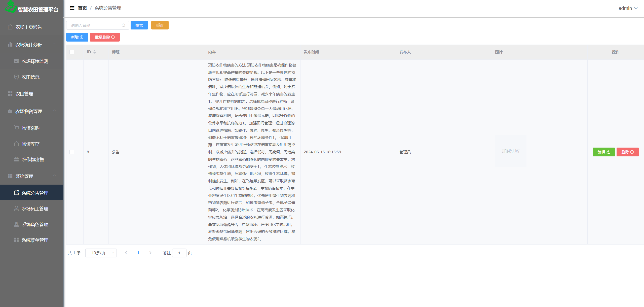Collapse the 农场统计分析 submenu
This screenshot has width=644, height=307.
(54, 44)
